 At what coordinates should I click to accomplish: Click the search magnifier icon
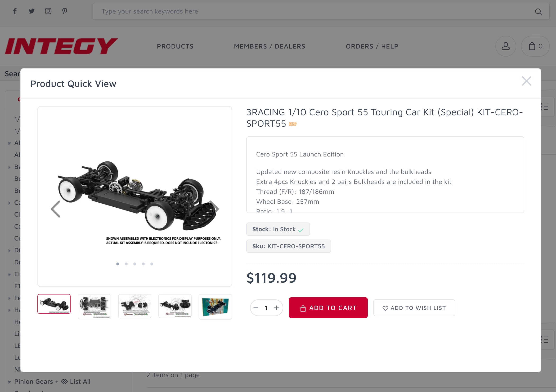click(x=538, y=12)
